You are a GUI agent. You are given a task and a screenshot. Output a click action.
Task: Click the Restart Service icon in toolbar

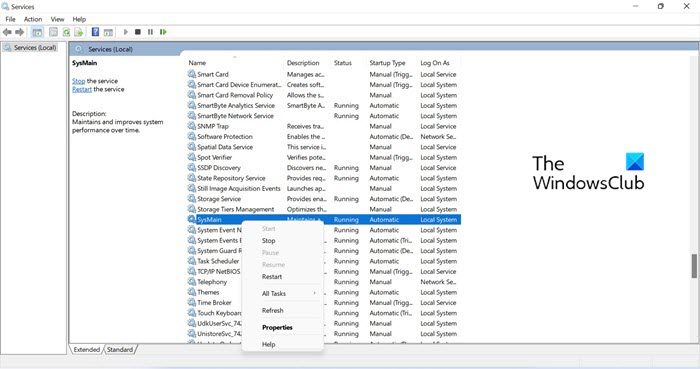click(163, 32)
